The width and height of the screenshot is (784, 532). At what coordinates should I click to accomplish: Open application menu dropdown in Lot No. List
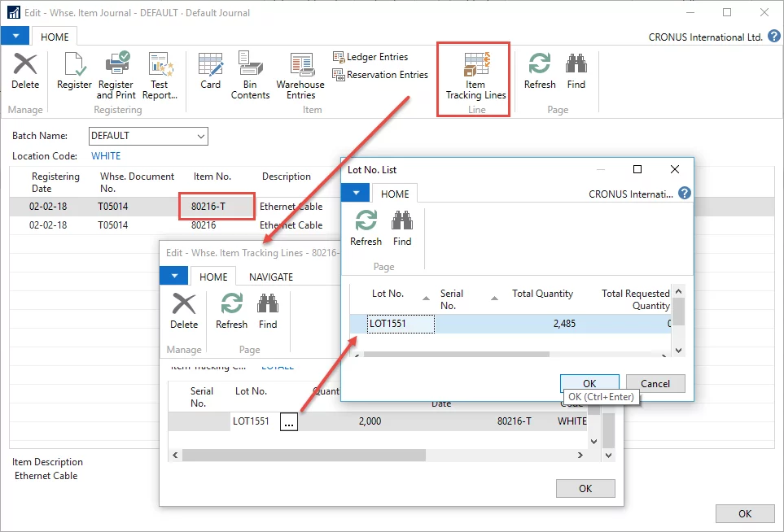click(x=355, y=193)
